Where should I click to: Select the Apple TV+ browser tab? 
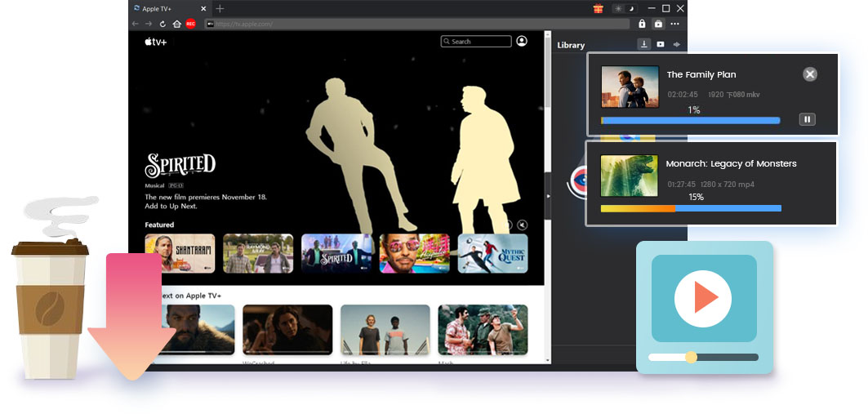(171, 8)
